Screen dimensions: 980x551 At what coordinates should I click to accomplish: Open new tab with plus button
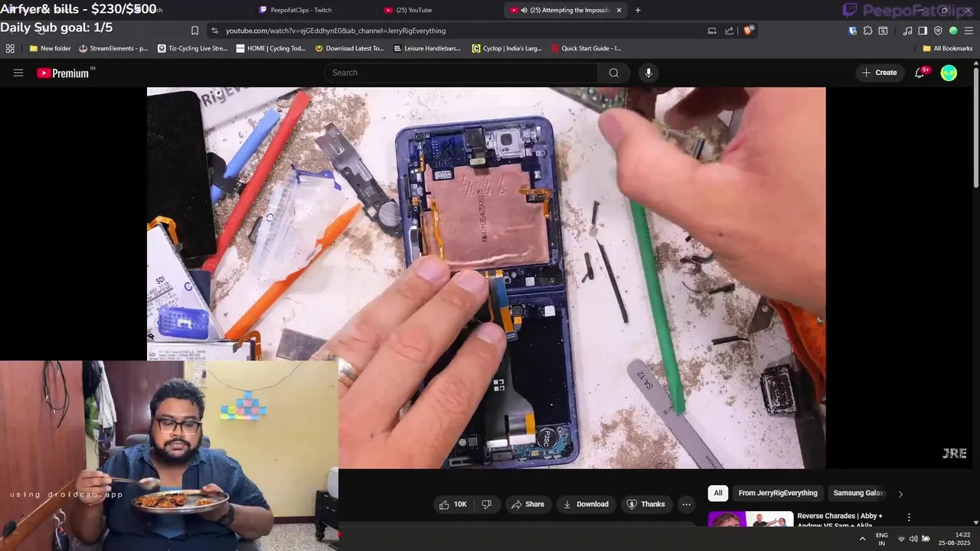coord(638,10)
